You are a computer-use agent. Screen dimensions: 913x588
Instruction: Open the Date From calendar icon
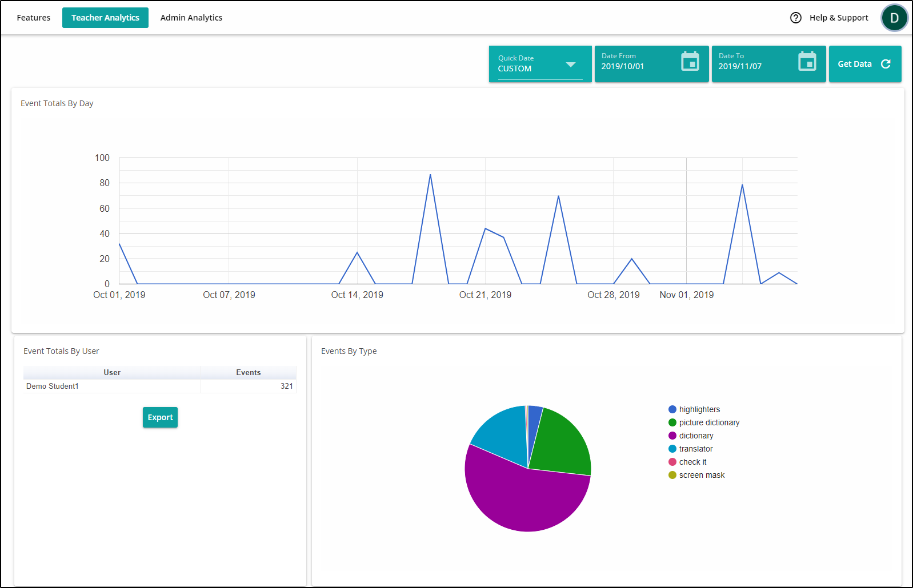coord(690,61)
